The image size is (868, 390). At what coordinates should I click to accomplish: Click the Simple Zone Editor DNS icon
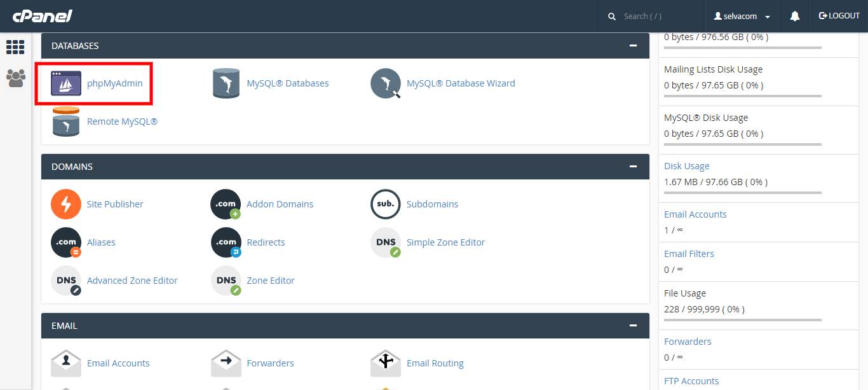click(x=386, y=242)
